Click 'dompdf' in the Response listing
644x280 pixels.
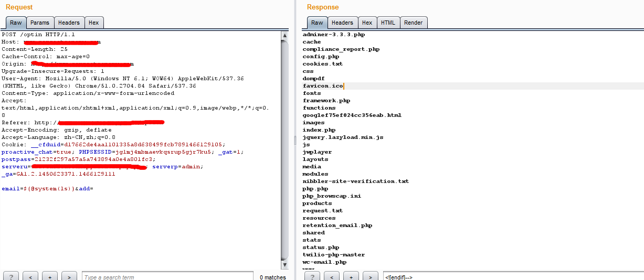[x=313, y=79]
